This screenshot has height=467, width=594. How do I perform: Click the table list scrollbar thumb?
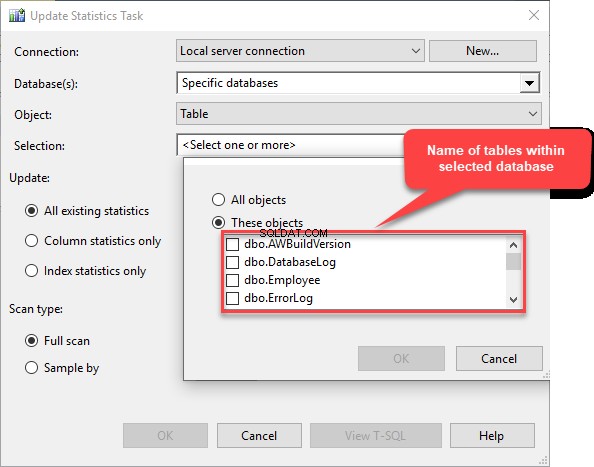[x=513, y=261]
